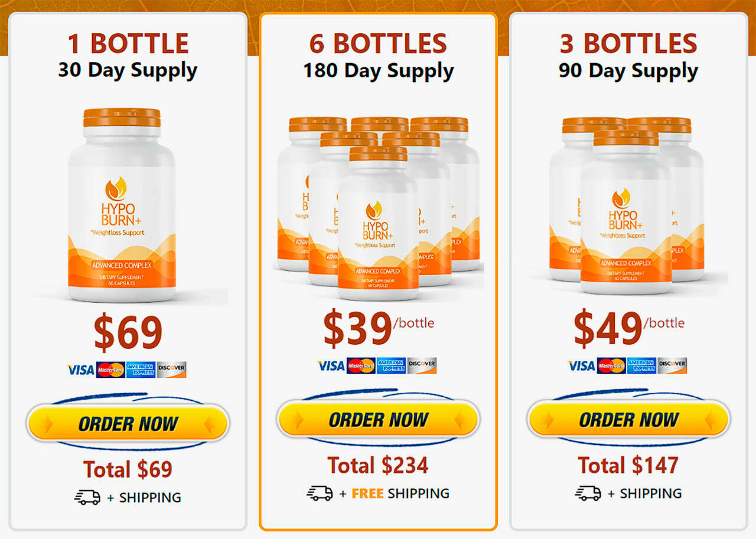Click the American Express icon in the 6 Bottles card
756x539 pixels.
tap(391, 366)
